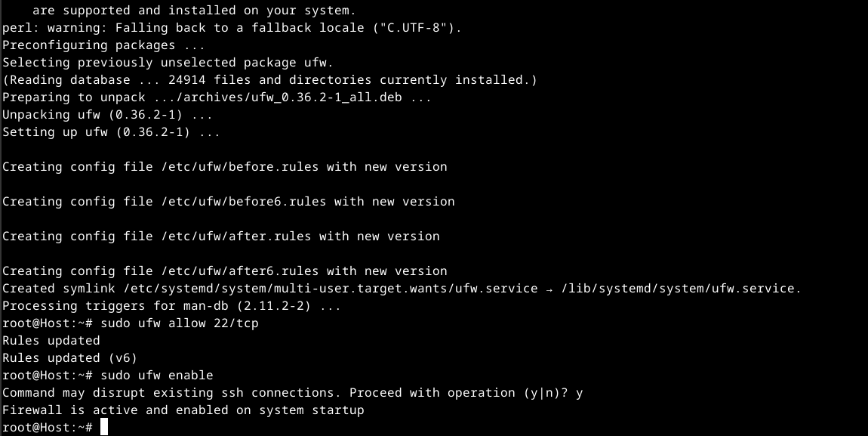The height and width of the screenshot is (436, 868).
Task: Click the 'Reading database ... 24914 files' line
Action: 269,80
